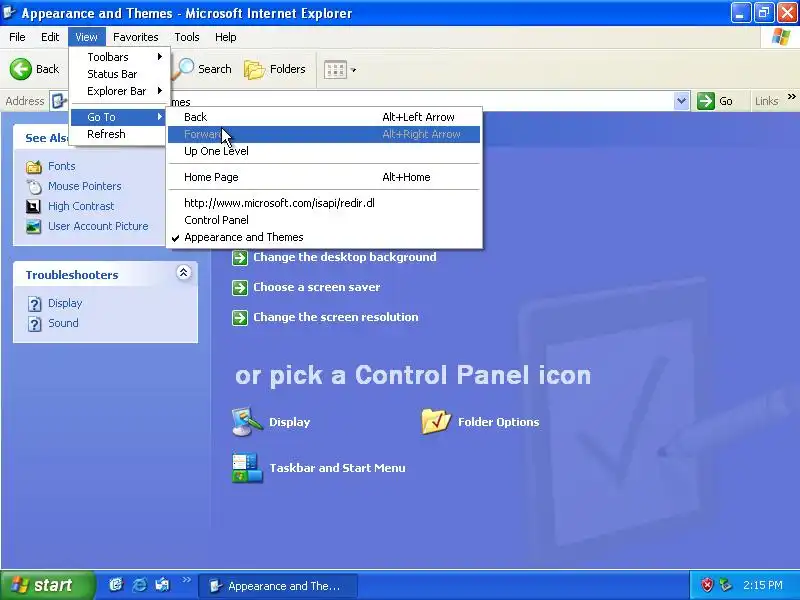Click the title bar window icon
This screenshot has width=800, height=600.
[x=9, y=12]
